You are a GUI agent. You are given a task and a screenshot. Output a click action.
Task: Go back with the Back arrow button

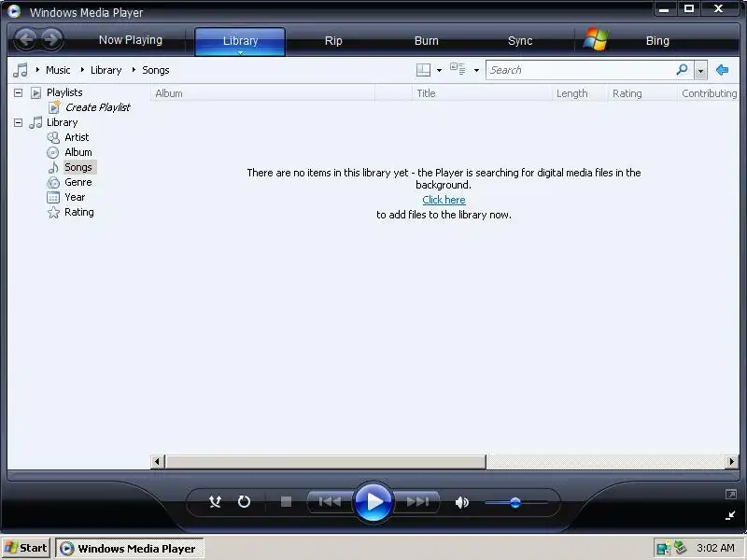pyautogui.click(x=26, y=39)
